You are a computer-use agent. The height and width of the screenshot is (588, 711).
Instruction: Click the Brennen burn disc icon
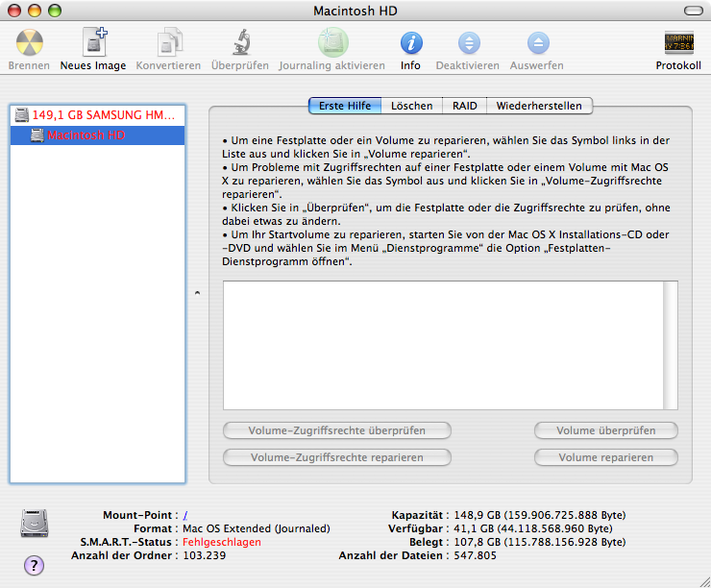30,42
